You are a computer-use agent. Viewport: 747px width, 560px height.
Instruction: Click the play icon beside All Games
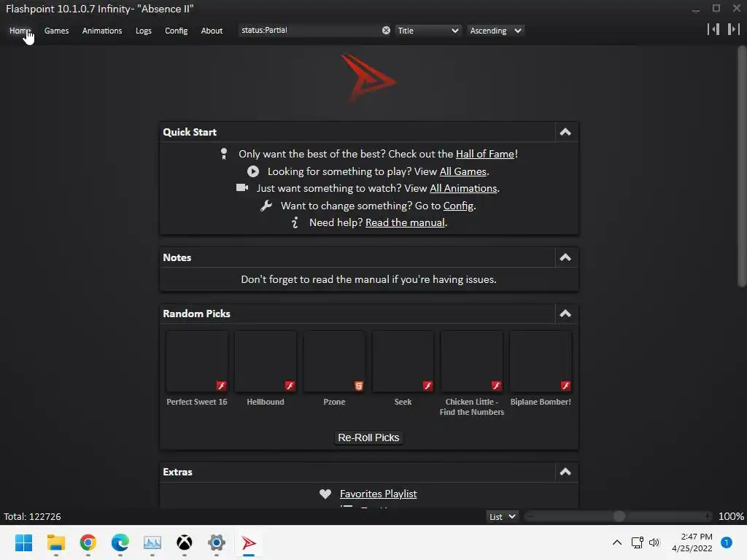(253, 171)
